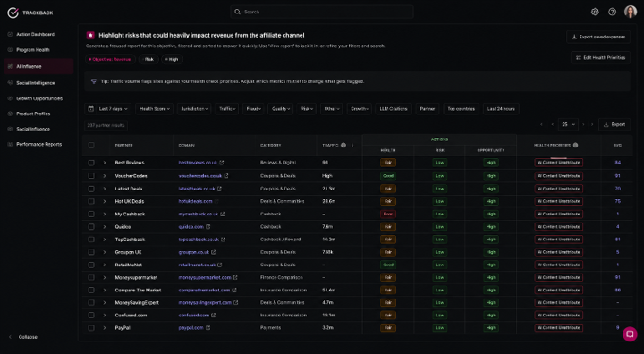This screenshot has height=354, width=644.
Task: Open external link icon for moneysupermarket.com
Action: [236, 278]
